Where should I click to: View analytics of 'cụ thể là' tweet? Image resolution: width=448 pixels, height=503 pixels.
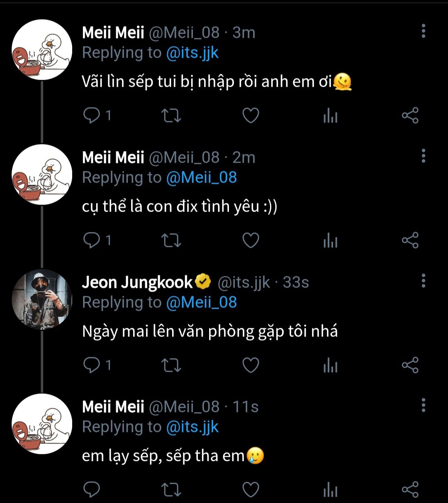330,241
